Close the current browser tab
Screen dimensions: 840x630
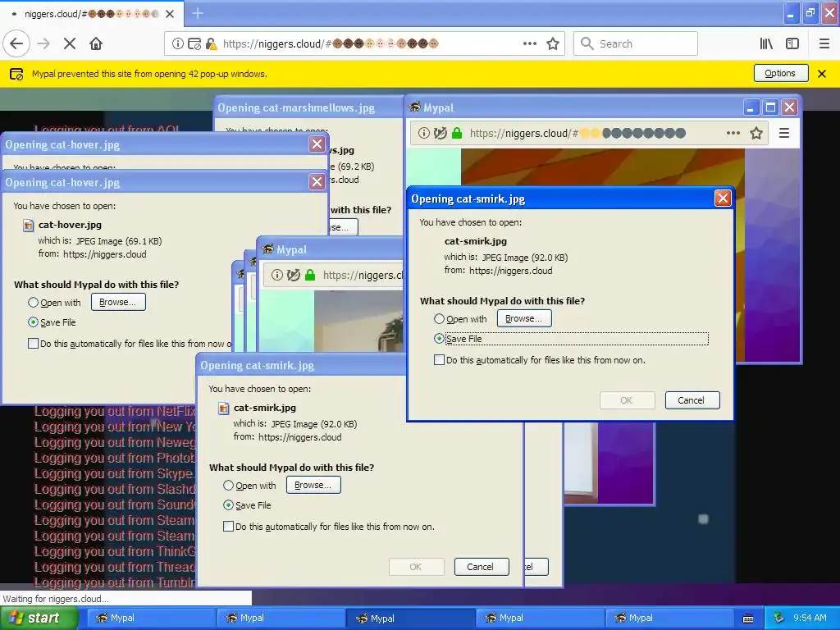pyautogui.click(x=170, y=14)
